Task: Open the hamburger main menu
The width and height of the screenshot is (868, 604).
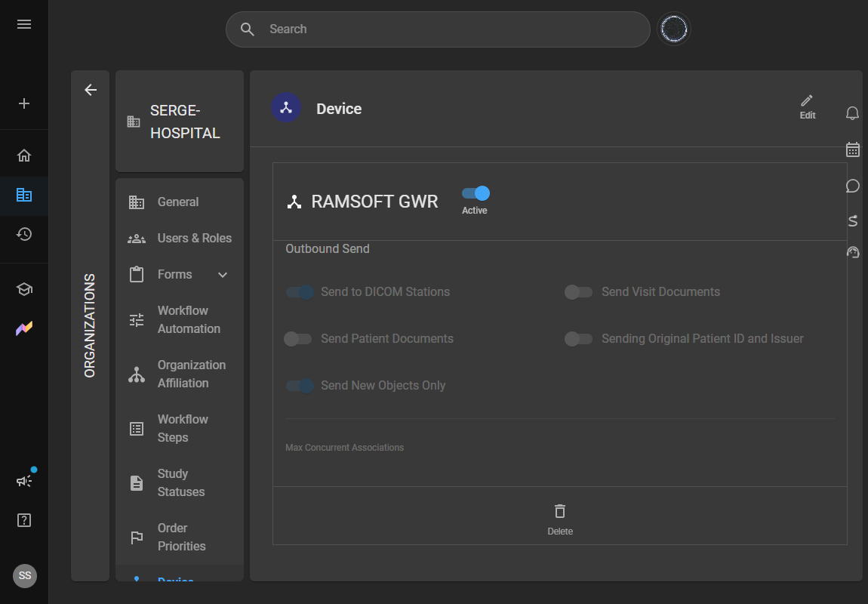Action: (24, 24)
